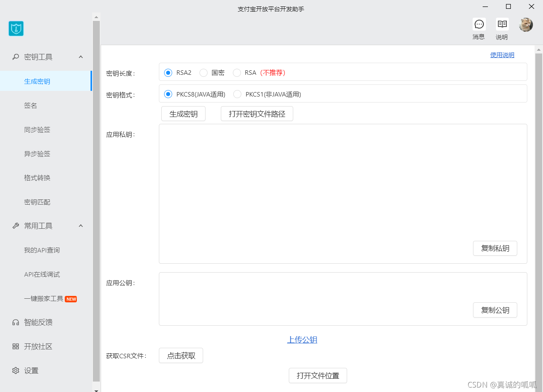543x392 pixels.
Task: Click the sidebar vertical scrollbar
Action: click(x=96, y=201)
